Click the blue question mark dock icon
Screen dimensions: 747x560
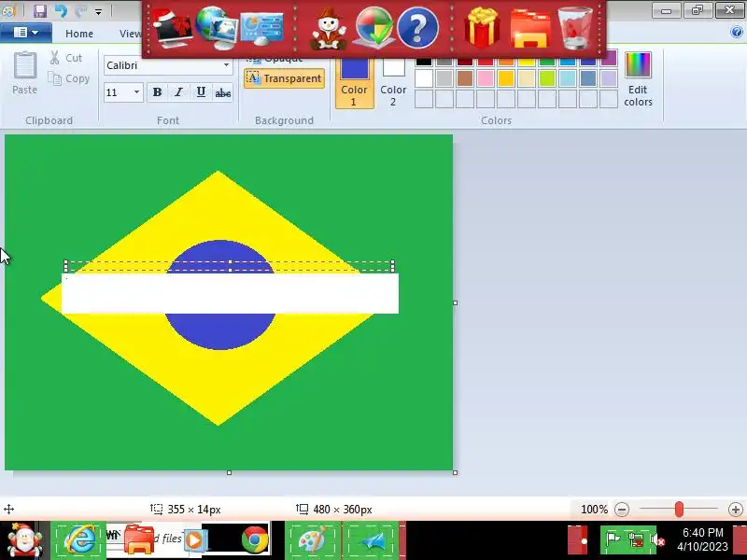click(x=417, y=29)
